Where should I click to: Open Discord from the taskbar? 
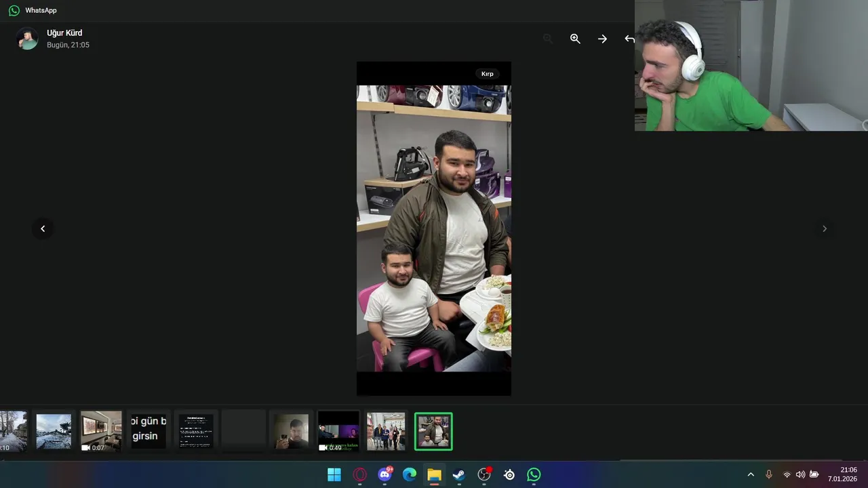(x=384, y=474)
